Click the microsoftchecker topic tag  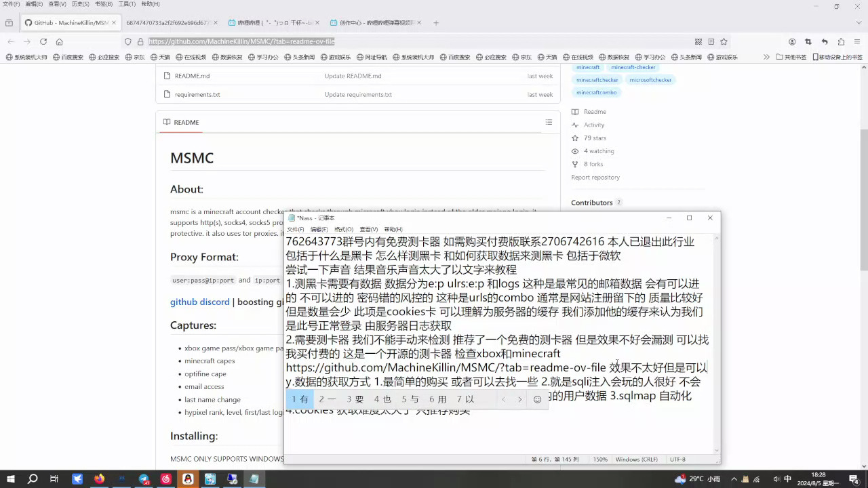(650, 80)
